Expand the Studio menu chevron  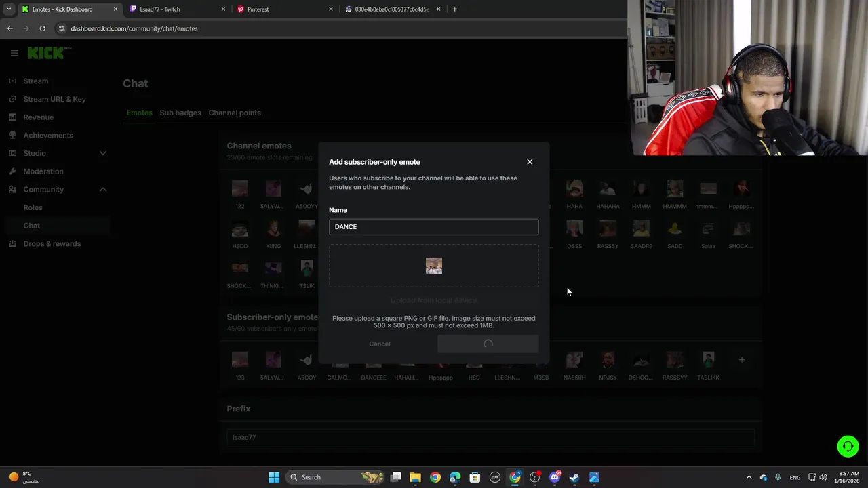point(103,153)
